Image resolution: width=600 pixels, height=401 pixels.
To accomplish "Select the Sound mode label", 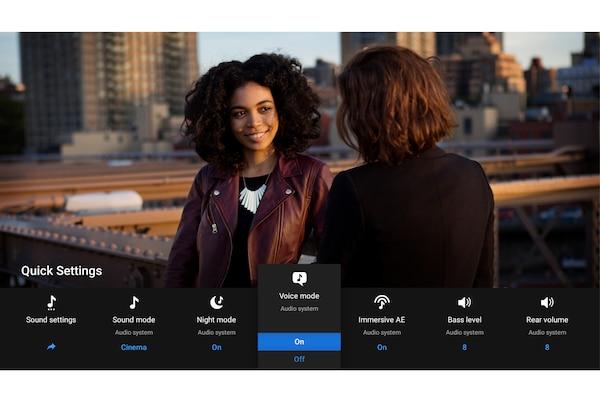I will coord(134,320).
